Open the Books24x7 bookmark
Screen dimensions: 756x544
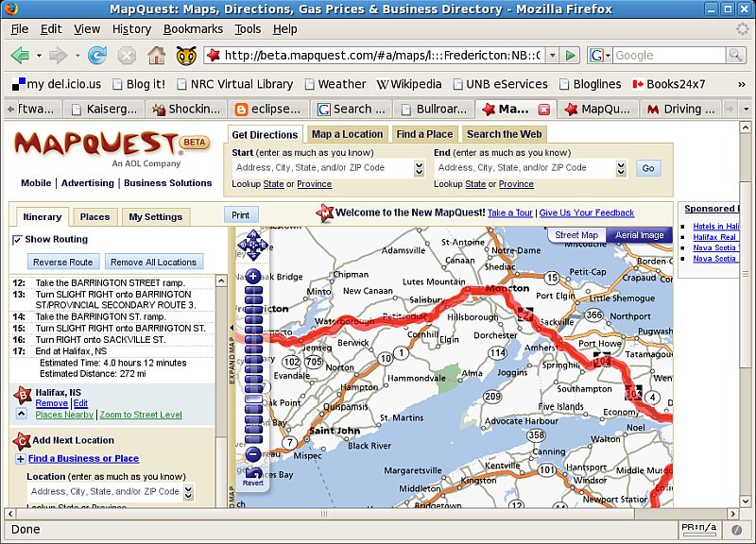[668, 84]
